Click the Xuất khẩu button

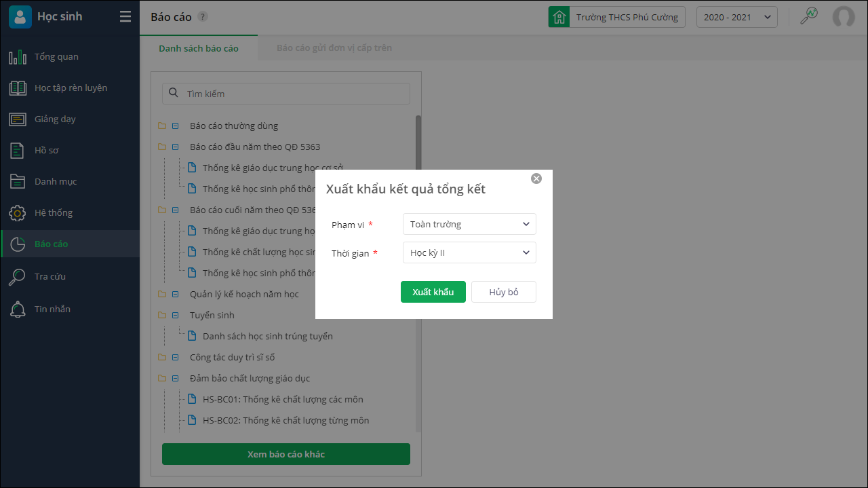click(x=433, y=292)
